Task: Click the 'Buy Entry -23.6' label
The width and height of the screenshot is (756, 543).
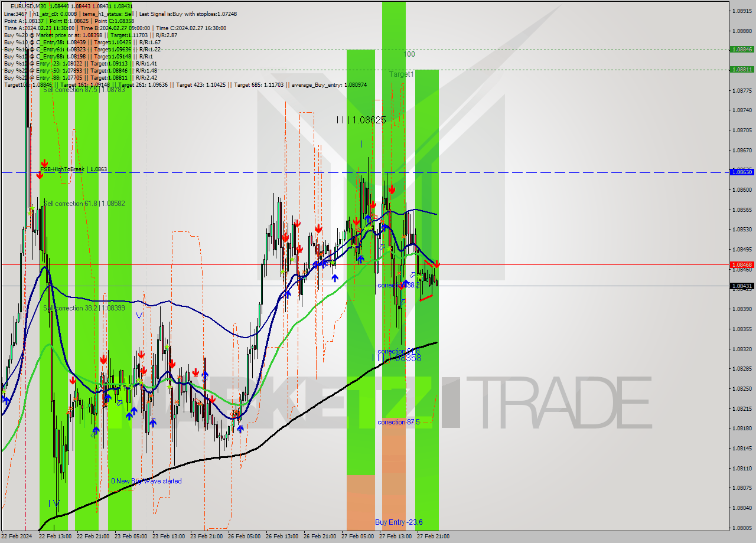Action: click(399, 522)
